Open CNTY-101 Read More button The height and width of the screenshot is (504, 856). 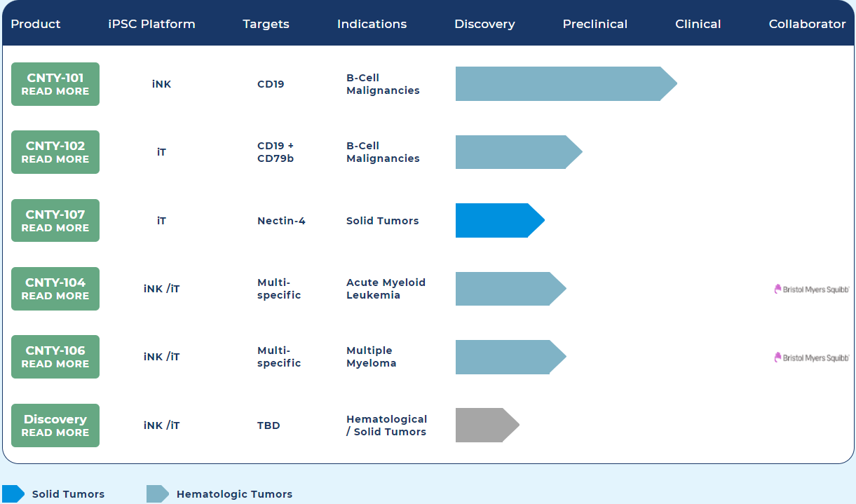click(x=55, y=84)
